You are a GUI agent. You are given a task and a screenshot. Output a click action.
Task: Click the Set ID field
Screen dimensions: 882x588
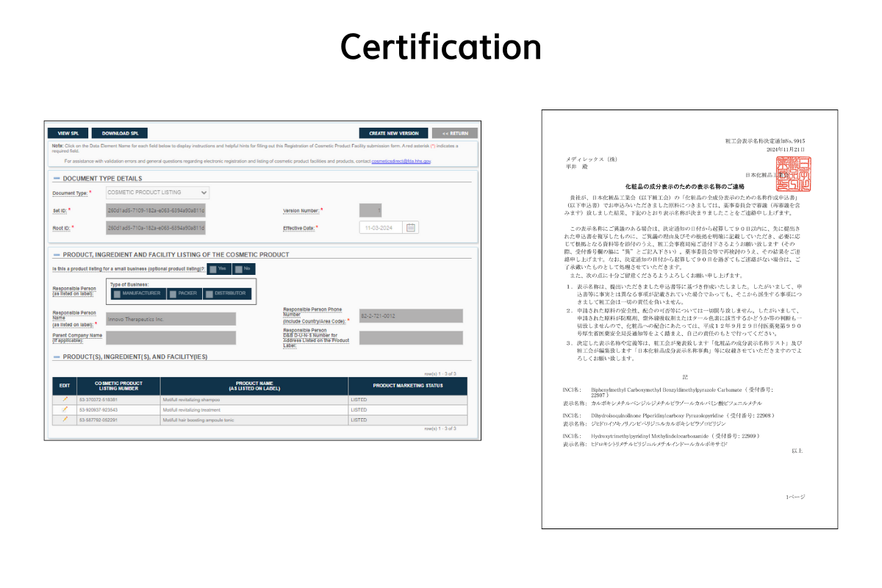pos(156,210)
